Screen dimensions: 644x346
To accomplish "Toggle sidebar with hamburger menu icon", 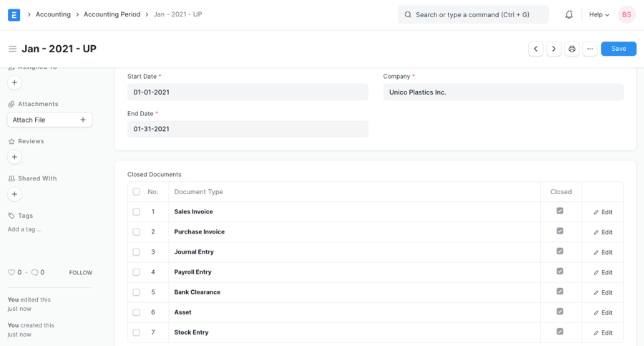I will (x=12, y=49).
